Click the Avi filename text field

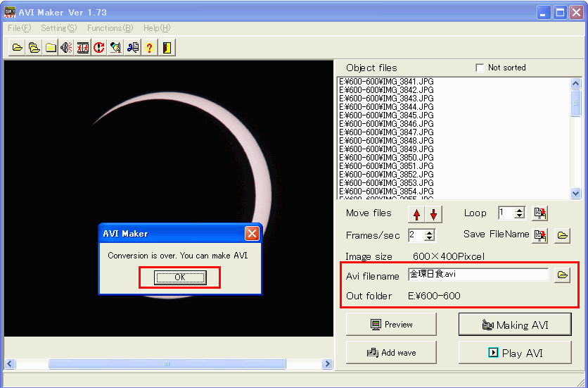(478, 275)
